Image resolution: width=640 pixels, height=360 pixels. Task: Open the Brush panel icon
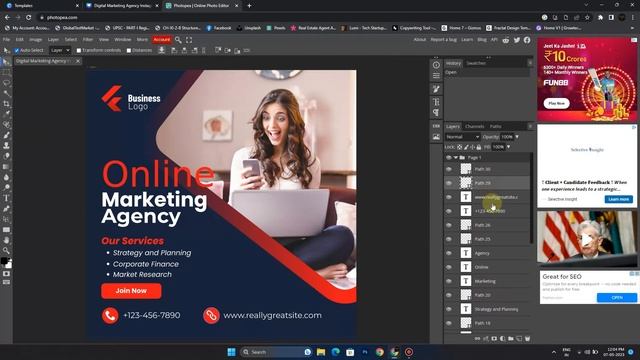click(x=436, y=89)
